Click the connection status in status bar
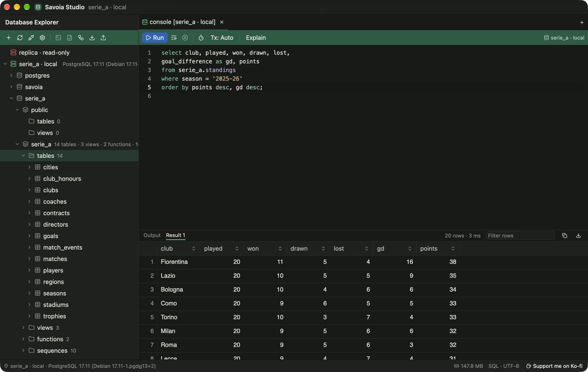Image resolution: width=588 pixels, height=372 pixels. click(80, 366)
